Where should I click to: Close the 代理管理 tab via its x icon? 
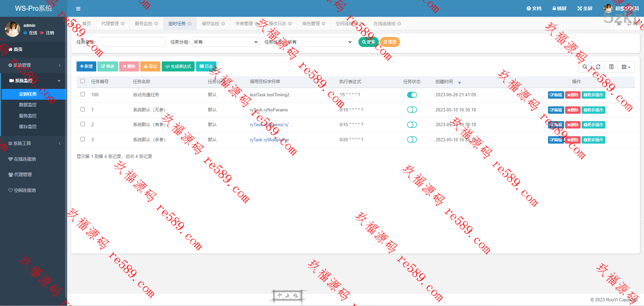[x=123, y=23]
